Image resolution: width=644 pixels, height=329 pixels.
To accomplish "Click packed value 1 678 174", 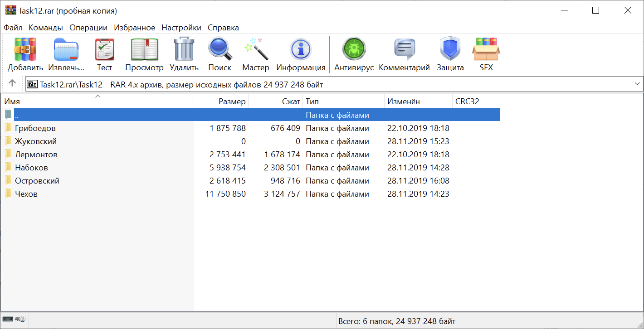I will coord(282,155).
